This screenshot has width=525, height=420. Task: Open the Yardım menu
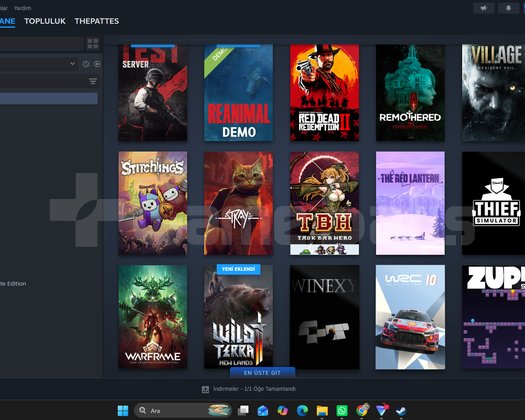tap(22, 8)
